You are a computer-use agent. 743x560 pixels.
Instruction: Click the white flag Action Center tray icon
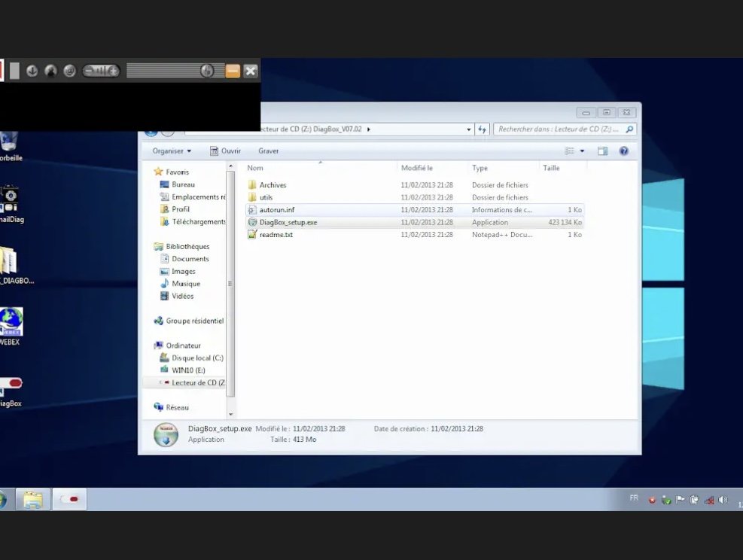pyautogui.click(x=680, y=499)
